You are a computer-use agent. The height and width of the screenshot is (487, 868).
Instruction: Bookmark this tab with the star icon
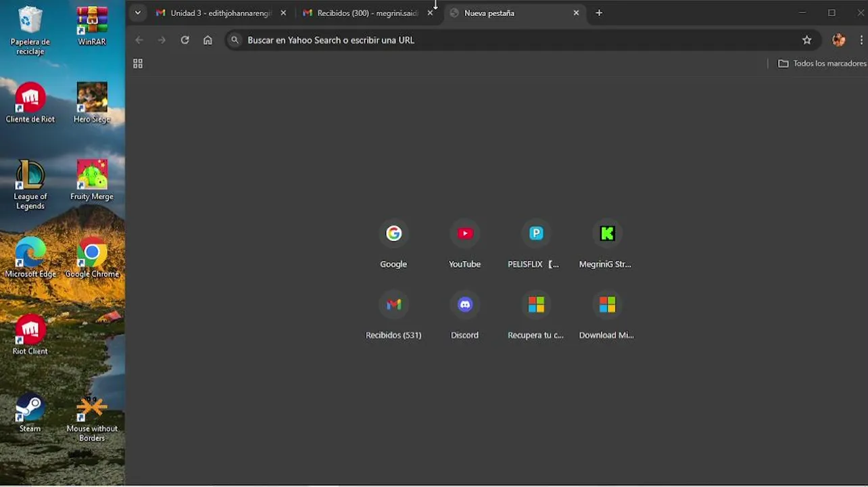(806, 40)
